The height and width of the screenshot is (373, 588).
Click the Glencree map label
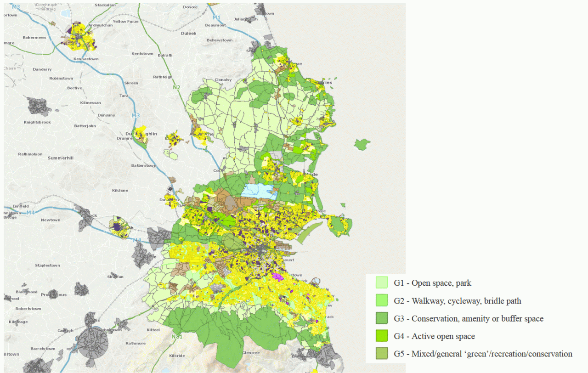point(251,353)
